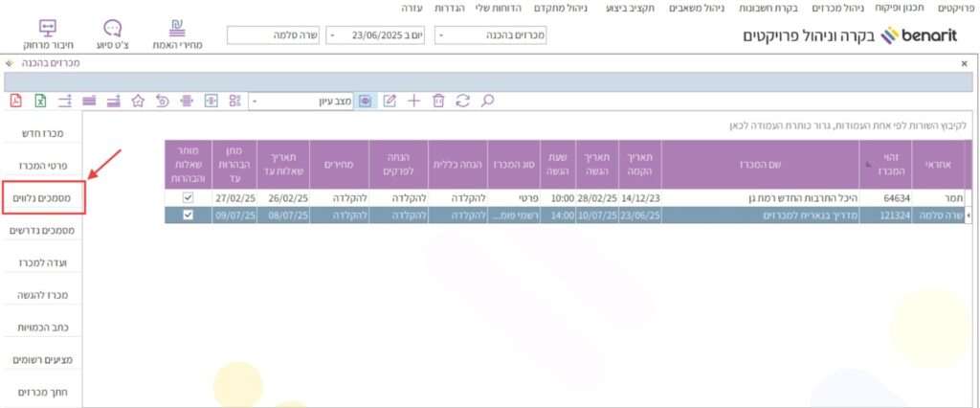Open צ'ט סיוע support chat
The width and height of the screenshot is (980, 408).
pyautogui.click(x=113, y=33)
